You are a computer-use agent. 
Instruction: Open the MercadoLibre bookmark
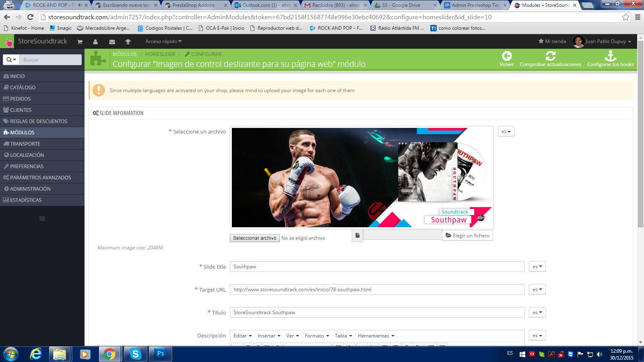[103, 28]
